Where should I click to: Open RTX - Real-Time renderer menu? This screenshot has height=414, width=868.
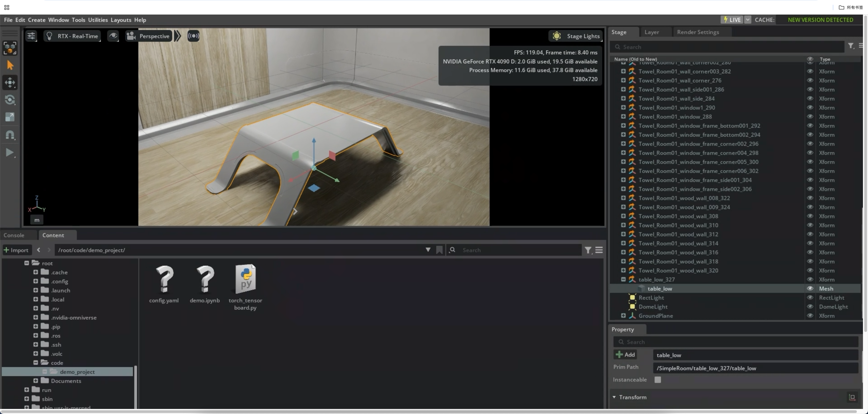[72, 36]
